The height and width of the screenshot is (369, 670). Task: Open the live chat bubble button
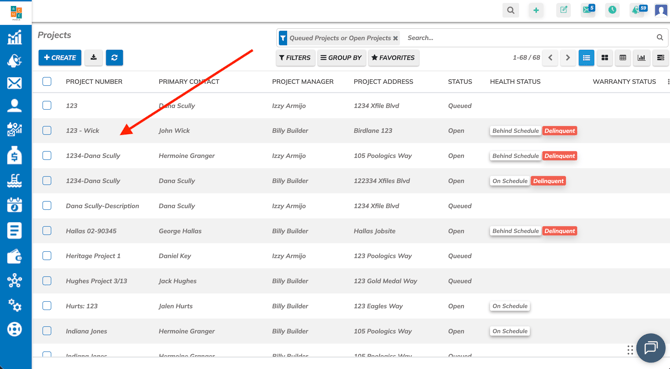coord(651,348)
